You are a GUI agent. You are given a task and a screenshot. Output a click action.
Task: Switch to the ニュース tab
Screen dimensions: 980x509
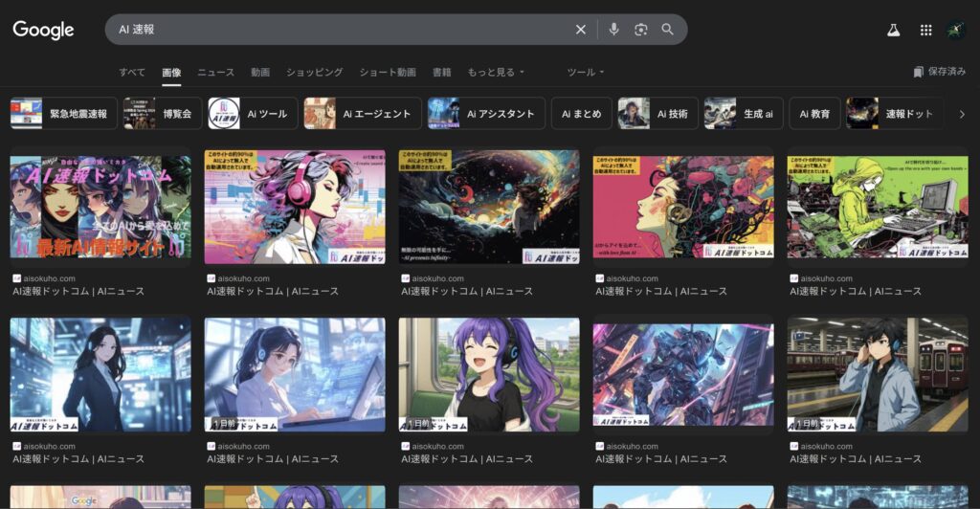coord(215,73)
